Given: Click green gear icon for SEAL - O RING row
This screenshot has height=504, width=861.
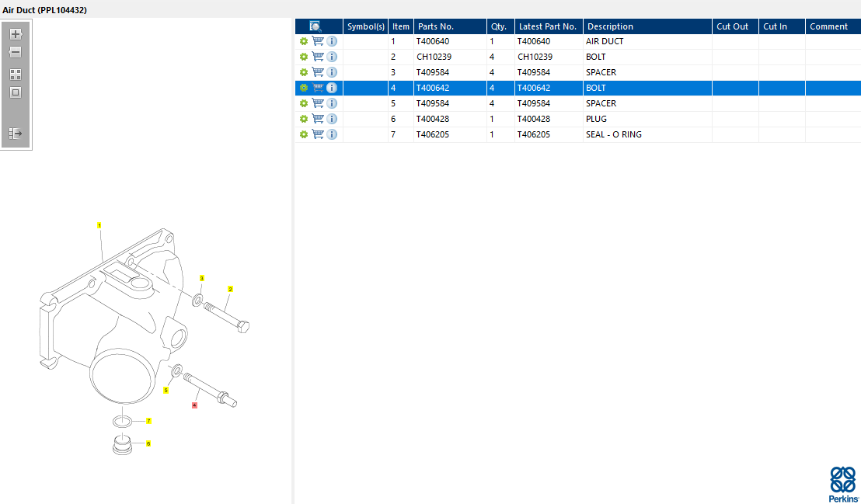Looking at the screenshot, I should click(x=304, y=134).
